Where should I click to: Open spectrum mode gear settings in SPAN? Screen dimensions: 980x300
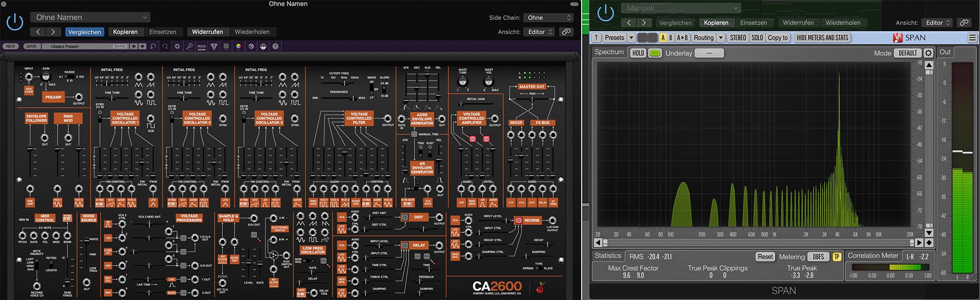pos(928,53)
